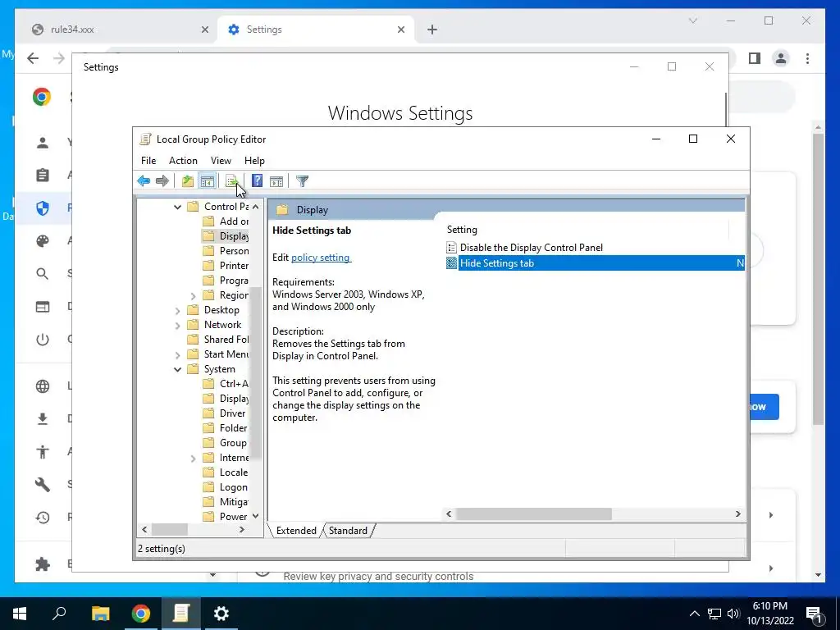Toggle the Show/Hide Action Pane icon
The width and height of the screenshot is (840, 630).
276,181
